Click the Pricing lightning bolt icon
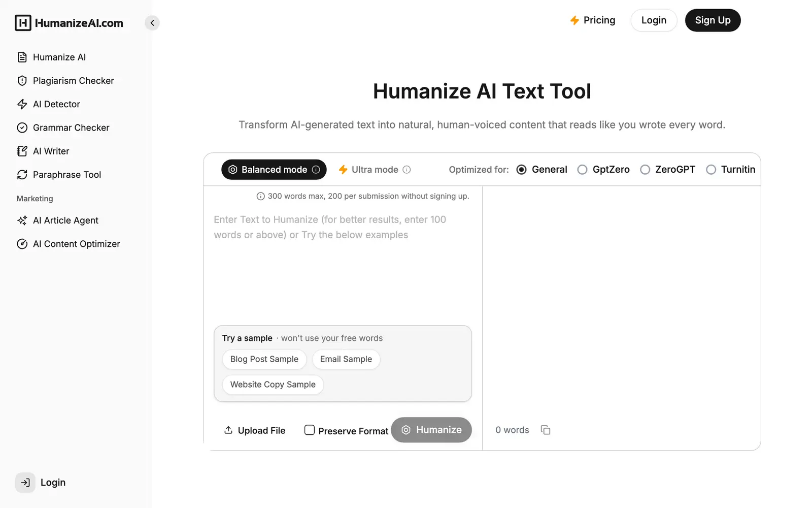The height and width of the screenshot is (508, 812). point(574,20)
